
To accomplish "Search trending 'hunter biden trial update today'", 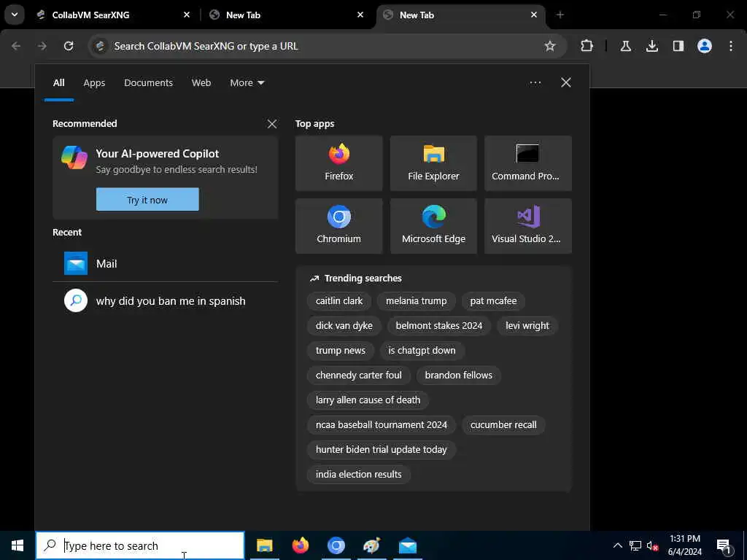I will coord(381,449).
